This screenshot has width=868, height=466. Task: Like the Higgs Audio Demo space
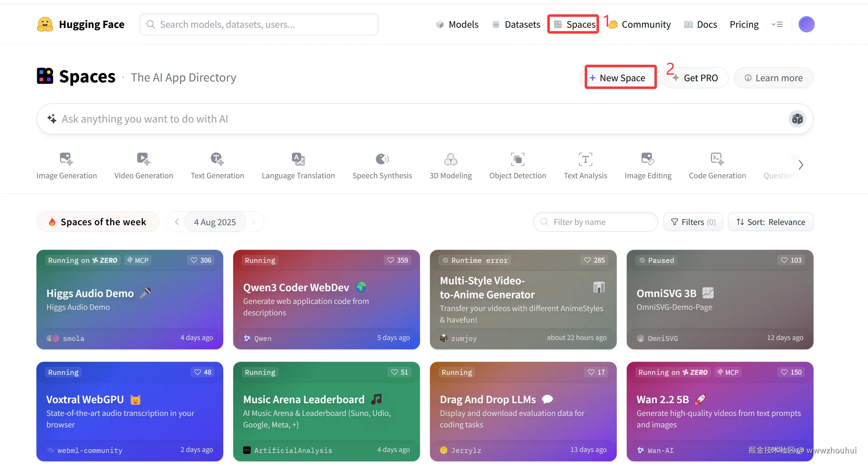click(201, 260)
